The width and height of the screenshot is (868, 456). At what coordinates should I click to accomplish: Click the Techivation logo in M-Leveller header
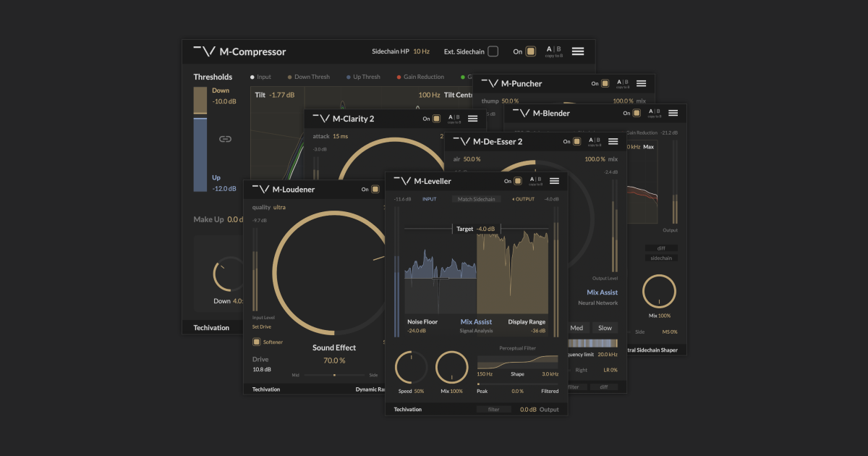(402, 181)
